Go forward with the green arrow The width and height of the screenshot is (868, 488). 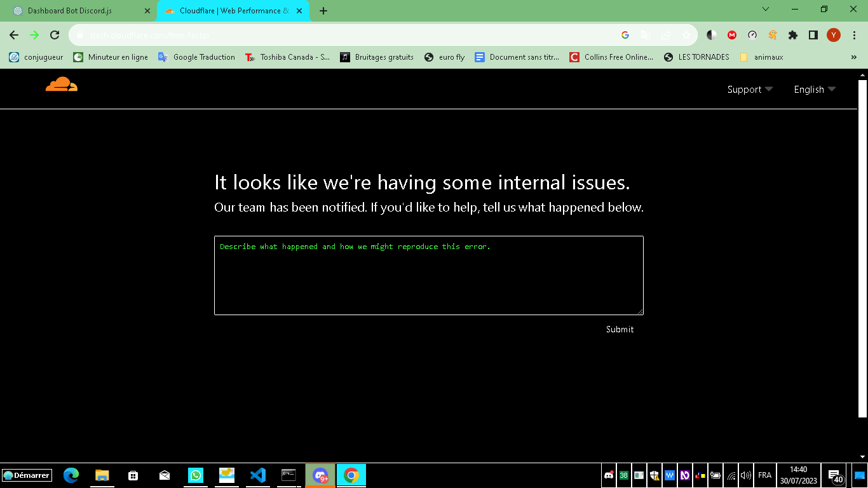(34, 35)
